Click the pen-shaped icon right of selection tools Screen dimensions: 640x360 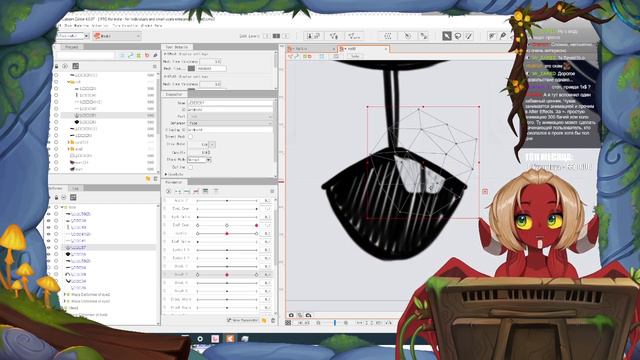point(503,36)
